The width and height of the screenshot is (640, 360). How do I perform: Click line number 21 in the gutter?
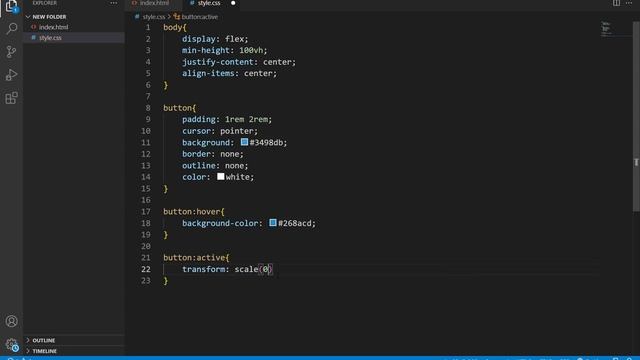(146, 258)
